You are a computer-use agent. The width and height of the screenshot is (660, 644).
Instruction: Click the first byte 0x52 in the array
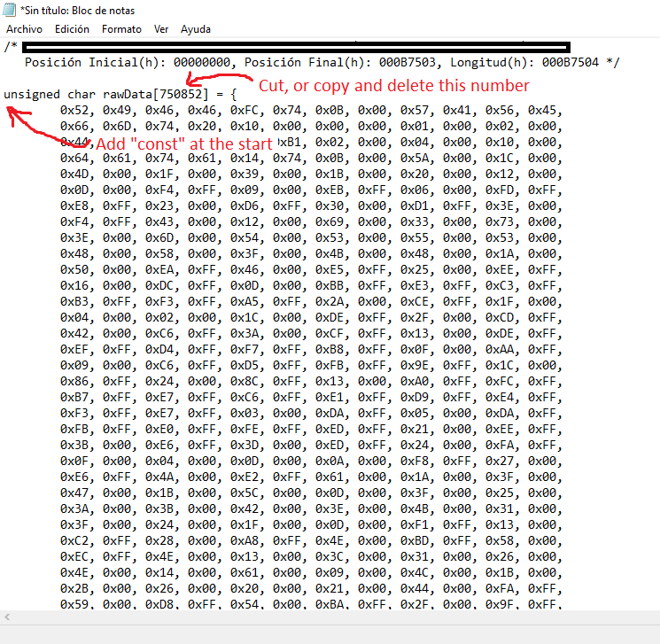click(x=74, y=110)
